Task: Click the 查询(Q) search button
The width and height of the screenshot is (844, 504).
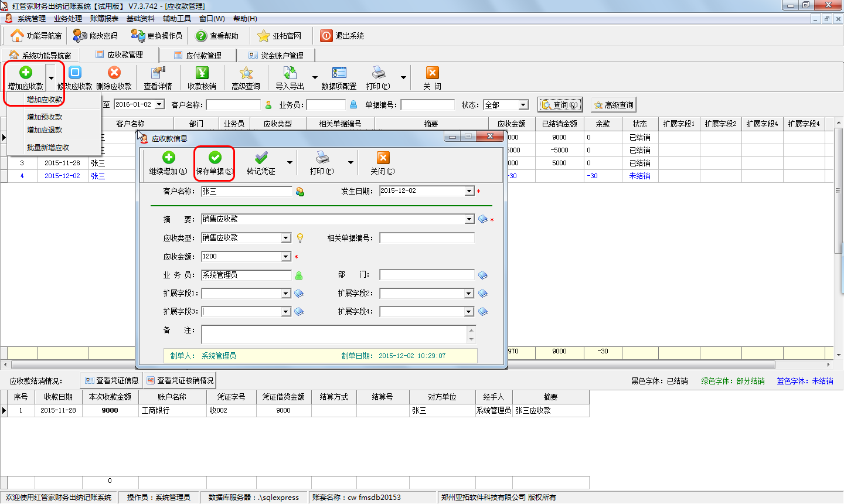Action: point(560,105)
